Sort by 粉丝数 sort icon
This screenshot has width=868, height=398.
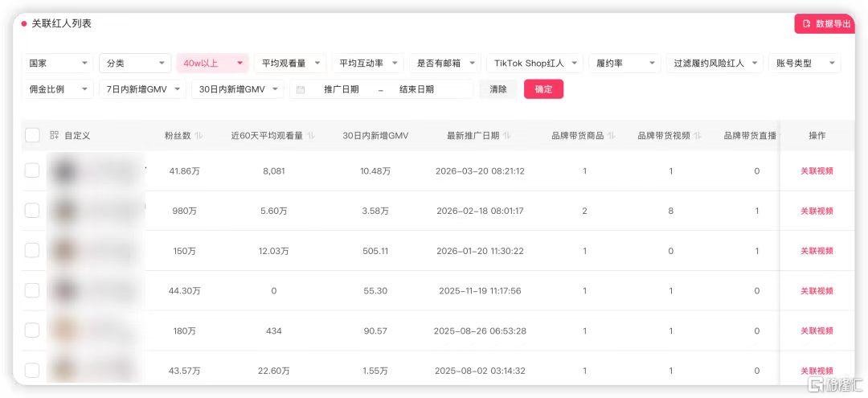pyautogui.click(x=199, y=136)
